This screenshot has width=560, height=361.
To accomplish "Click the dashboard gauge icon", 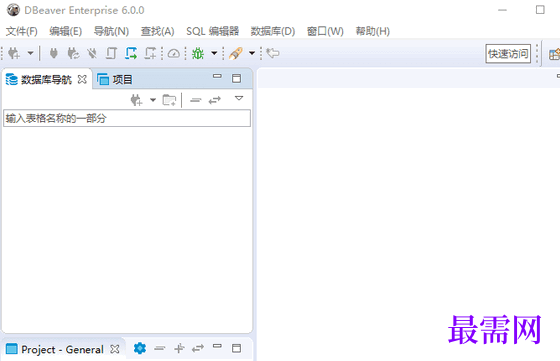I will click(x=174, y=54).
